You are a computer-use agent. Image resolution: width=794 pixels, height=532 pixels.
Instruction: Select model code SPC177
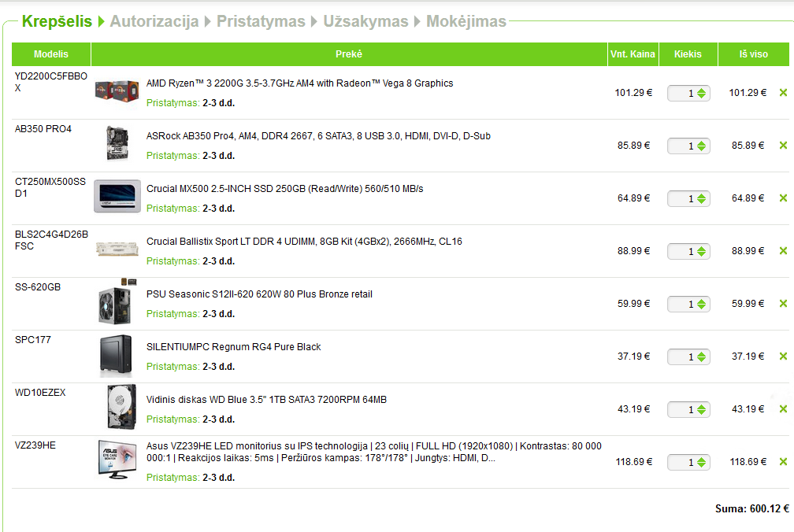[x=33, y=340]
